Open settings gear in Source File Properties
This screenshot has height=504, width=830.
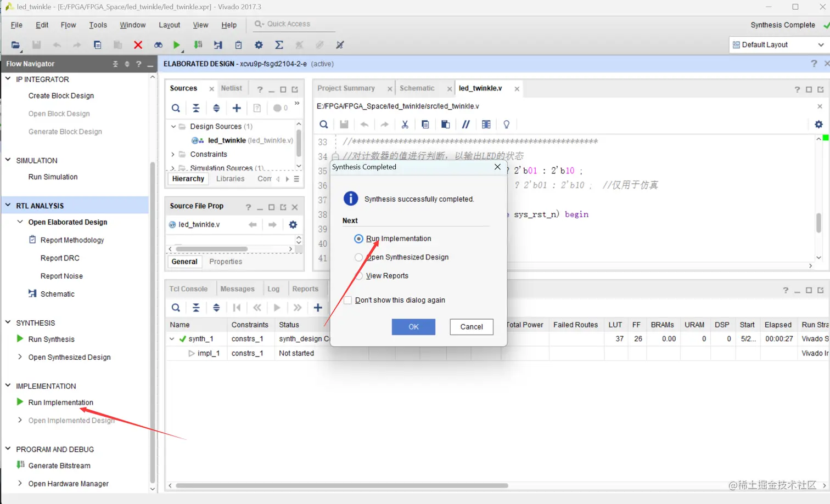pyautogui.click(x=293, y=225)
